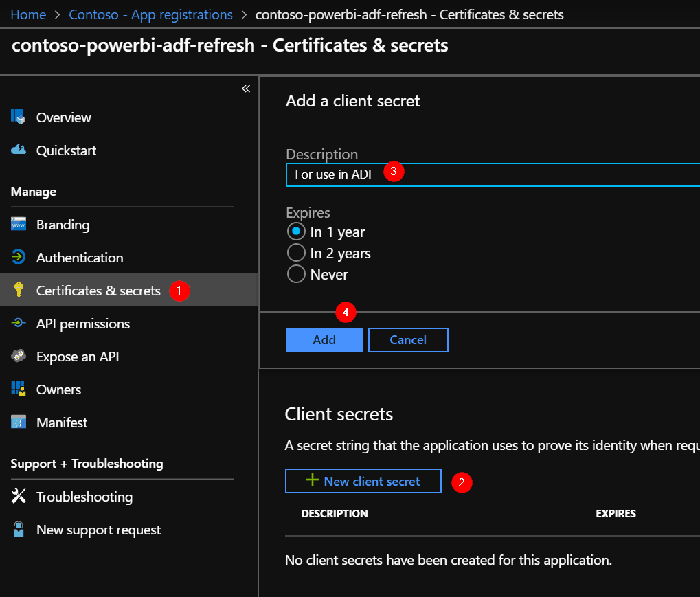Screen dimensions: 700x597
Task: Click the yellow key Certificates icon
Action: click(x=19, y=289)
